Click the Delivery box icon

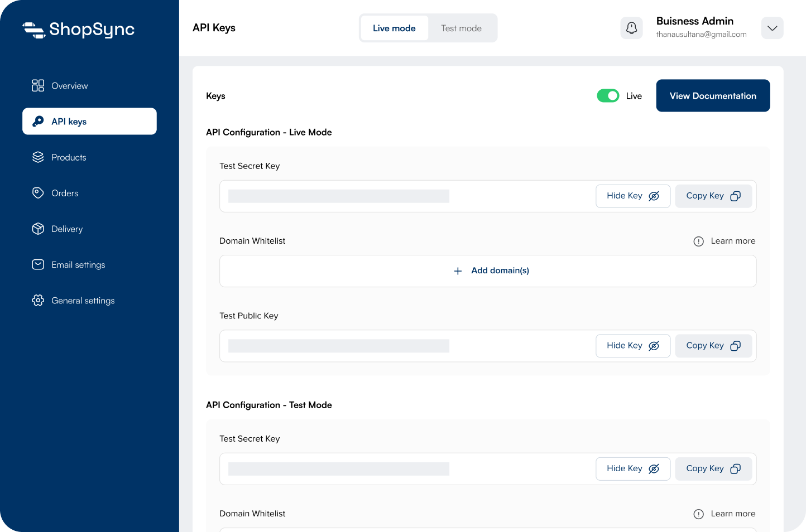[x=38, y=229]
